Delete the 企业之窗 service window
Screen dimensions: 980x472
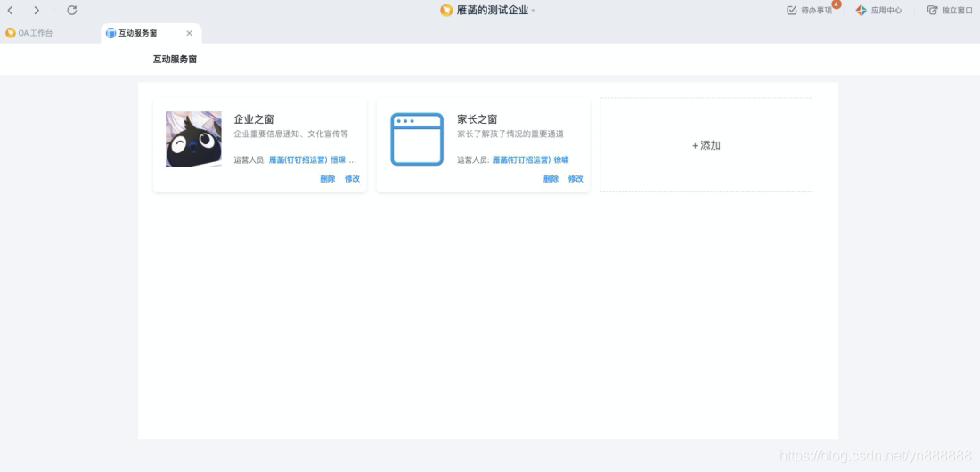(x=328, y=179)
